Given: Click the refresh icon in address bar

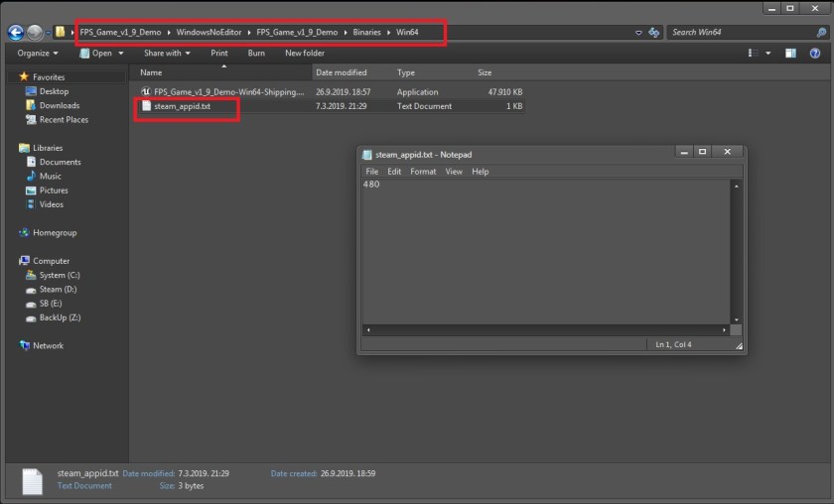Looking at the screenshot, I should tap(653, 33).
